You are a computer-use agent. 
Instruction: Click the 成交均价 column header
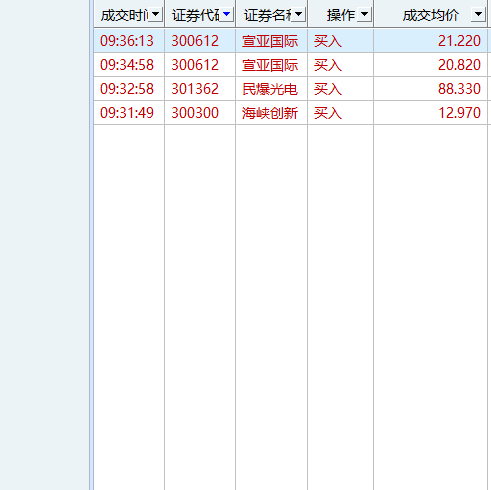coord(431,15)
